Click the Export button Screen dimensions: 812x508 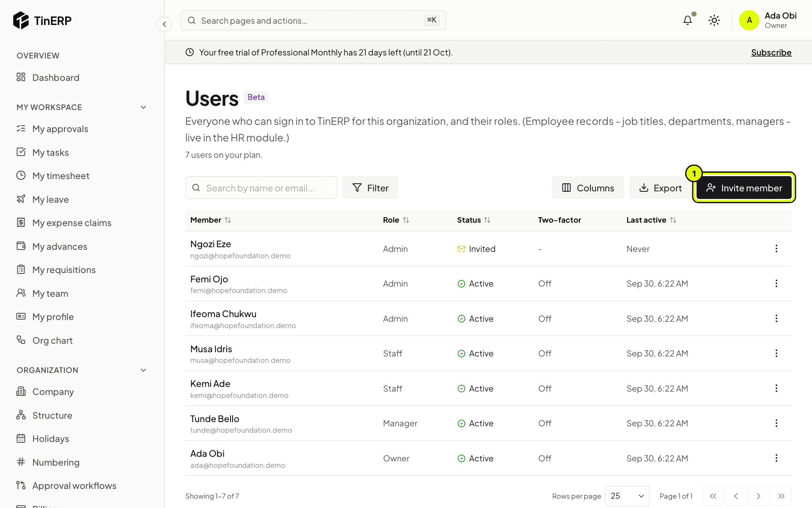point(660,188)
